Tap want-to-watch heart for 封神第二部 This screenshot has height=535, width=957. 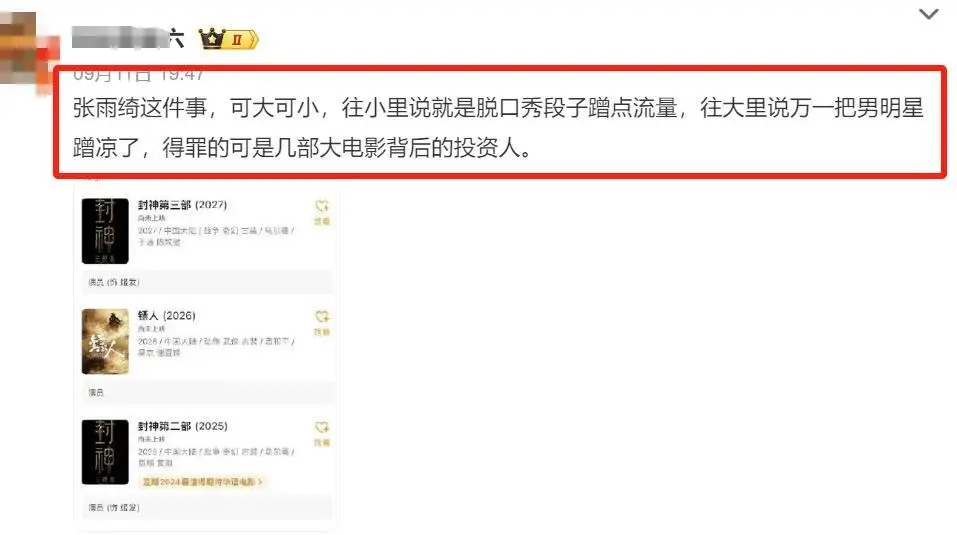click(322, 433)
